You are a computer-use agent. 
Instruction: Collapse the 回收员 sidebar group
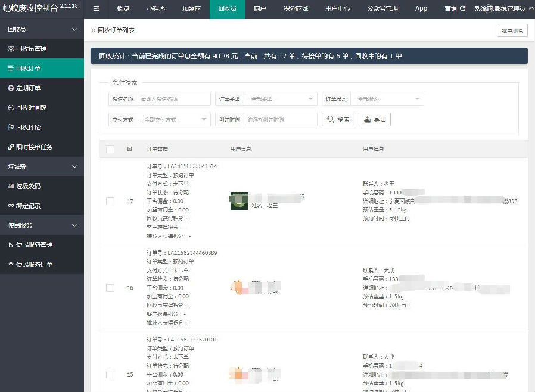click(x=42, y=29)
